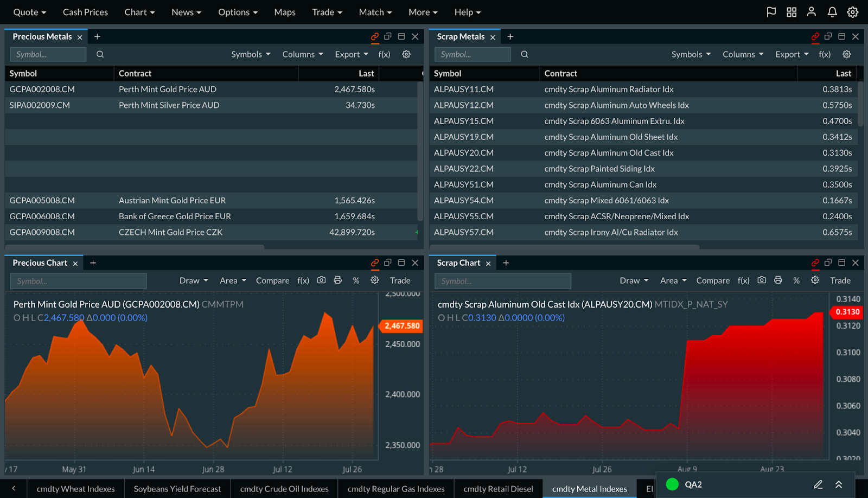Open the user account icon
The width and height of the screenshot is (868, 498).
coord(812,12)
